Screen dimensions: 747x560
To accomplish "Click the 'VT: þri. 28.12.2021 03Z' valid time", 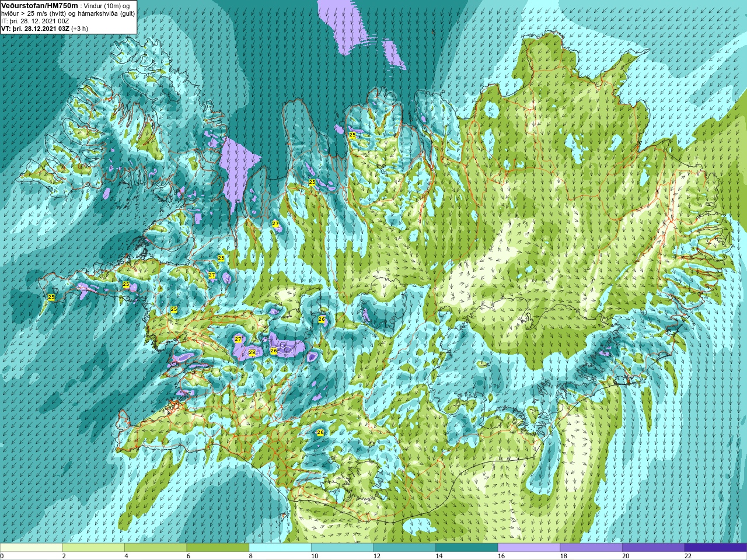I will coord(35,29).
